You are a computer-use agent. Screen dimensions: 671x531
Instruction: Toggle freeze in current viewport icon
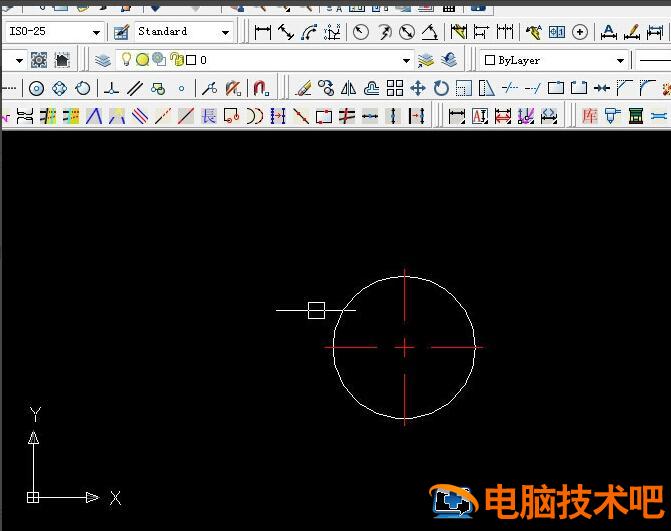coord(159,59)
